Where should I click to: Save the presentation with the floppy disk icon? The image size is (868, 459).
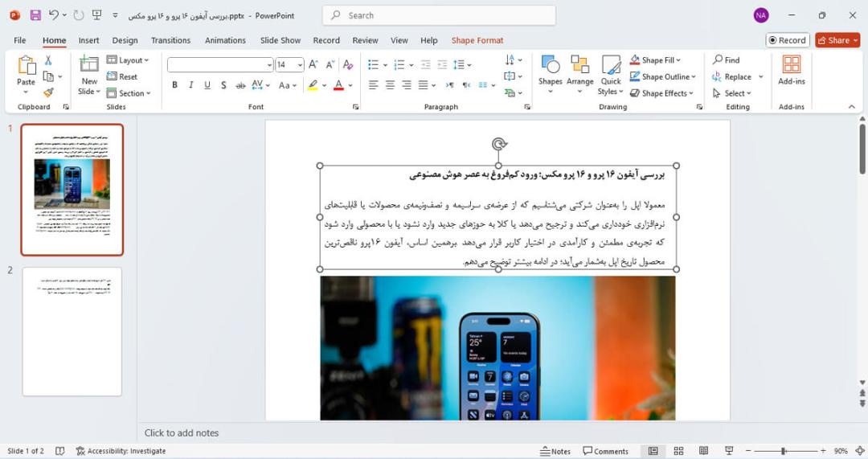tap(35, 15)
